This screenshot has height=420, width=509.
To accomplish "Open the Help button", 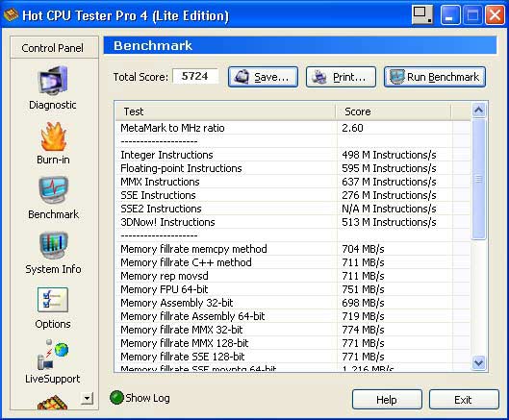I will click(387, 400).
